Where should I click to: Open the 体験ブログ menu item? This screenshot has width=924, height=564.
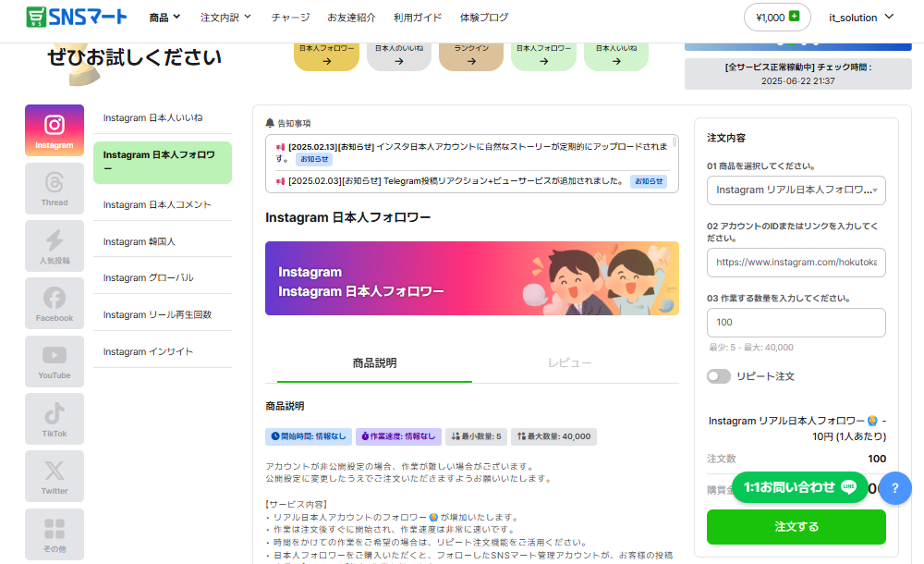tap(484, 18)
